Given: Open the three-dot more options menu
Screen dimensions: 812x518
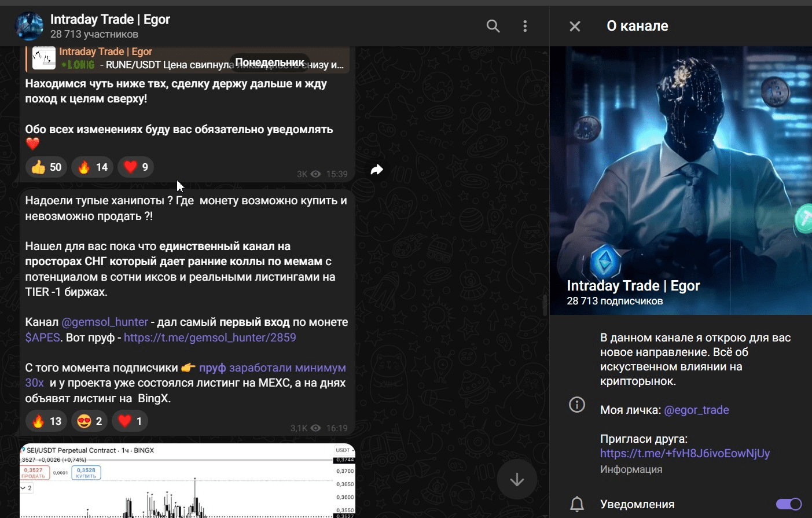Looking at the screenshot, I should coord(525,26).
